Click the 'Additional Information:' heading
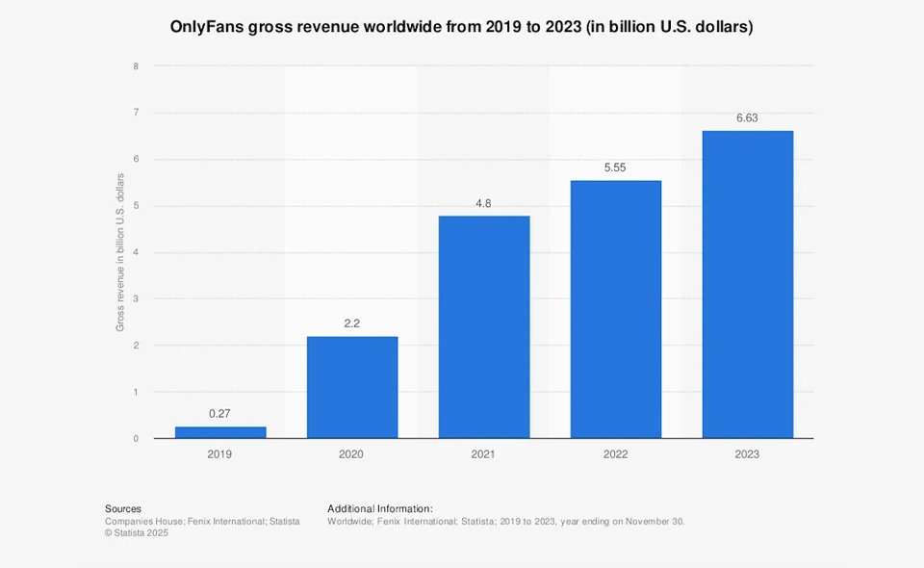 coord(380,508)
